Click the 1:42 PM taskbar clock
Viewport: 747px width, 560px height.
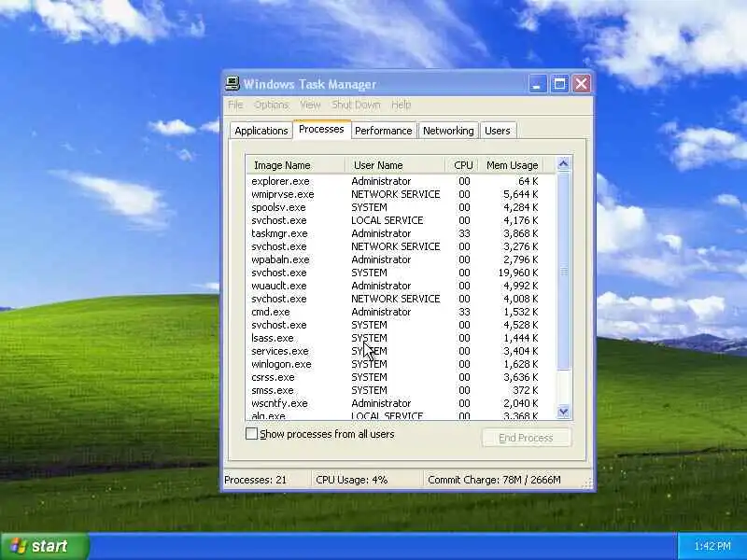(712, 546)
